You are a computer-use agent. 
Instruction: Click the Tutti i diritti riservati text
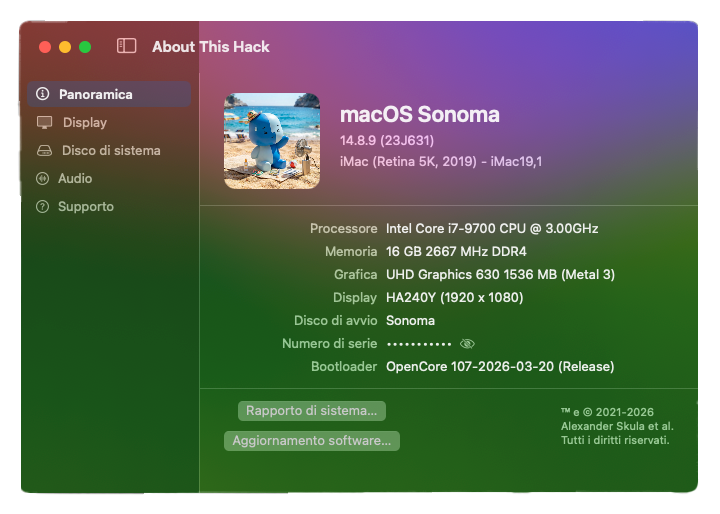(x=615, y=440)
